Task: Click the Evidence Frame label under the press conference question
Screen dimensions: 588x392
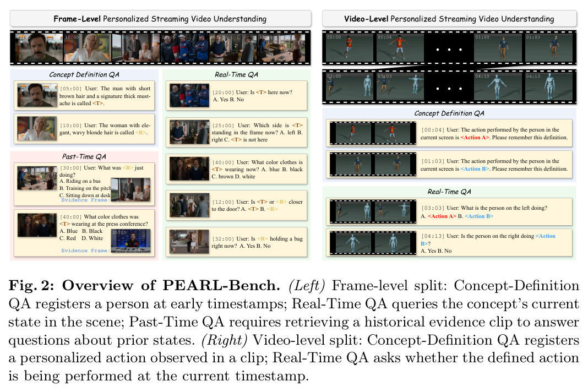Action: [x=85, y=251]
